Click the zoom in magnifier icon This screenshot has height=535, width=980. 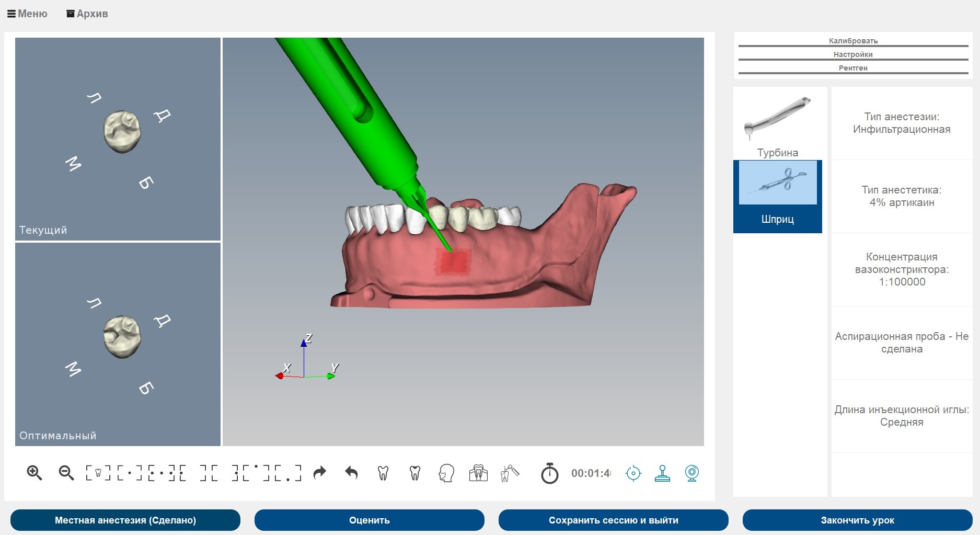coord(34,473)
